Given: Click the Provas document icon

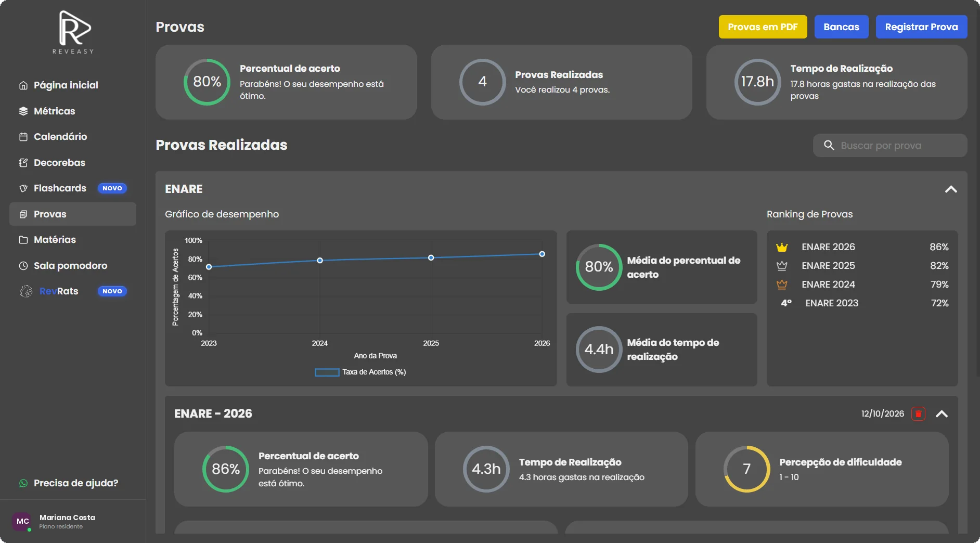Looking at the screenshot, I should [x=23, y=214].
